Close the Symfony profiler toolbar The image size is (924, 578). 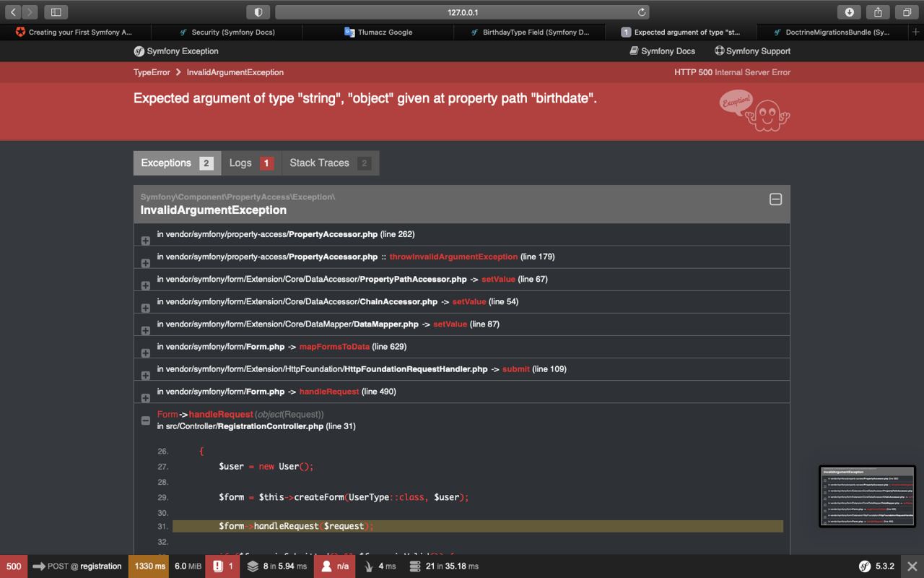[x=912, y=566]
